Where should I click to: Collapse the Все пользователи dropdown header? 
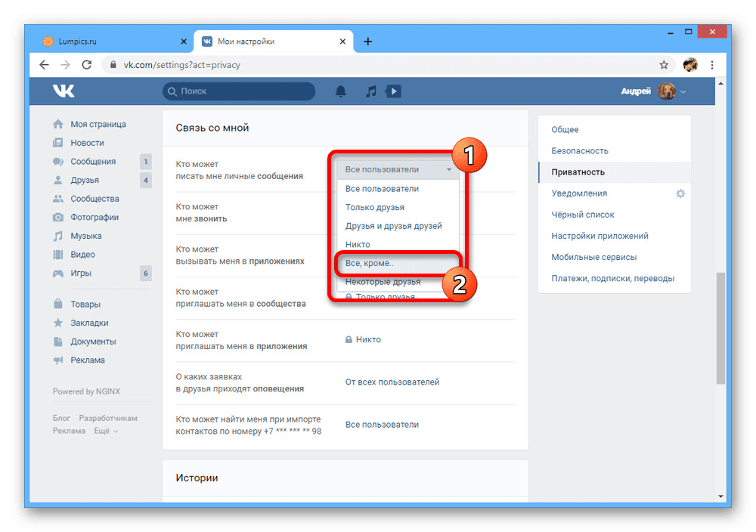click(x=398, y=169)
